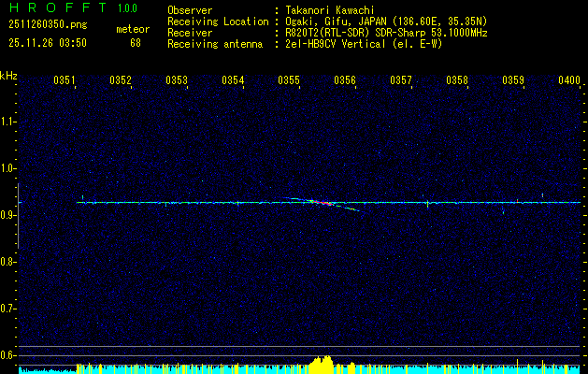Click the 0352 time marker

121,80
